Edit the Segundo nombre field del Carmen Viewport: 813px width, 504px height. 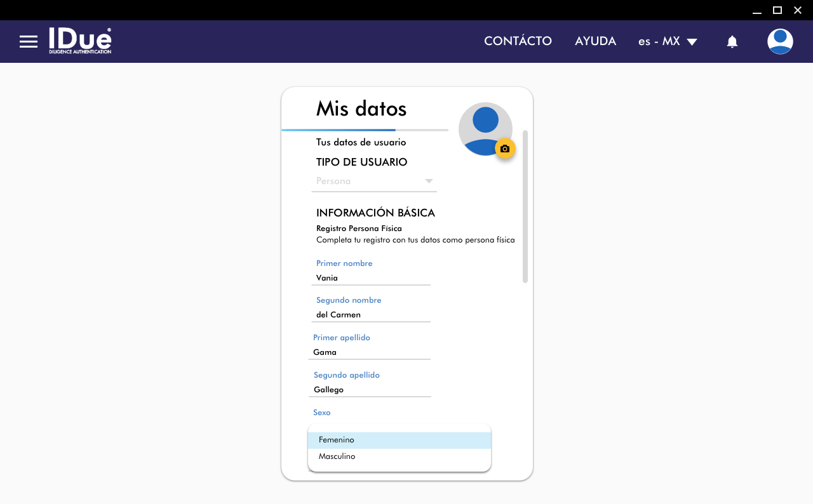pyautogui.click(x=371, y=315)
